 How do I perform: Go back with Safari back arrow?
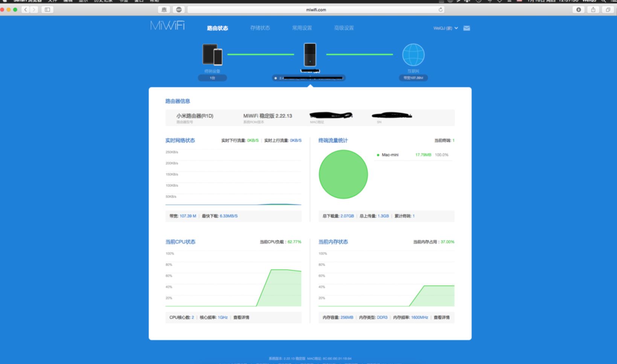click(26, 10)
